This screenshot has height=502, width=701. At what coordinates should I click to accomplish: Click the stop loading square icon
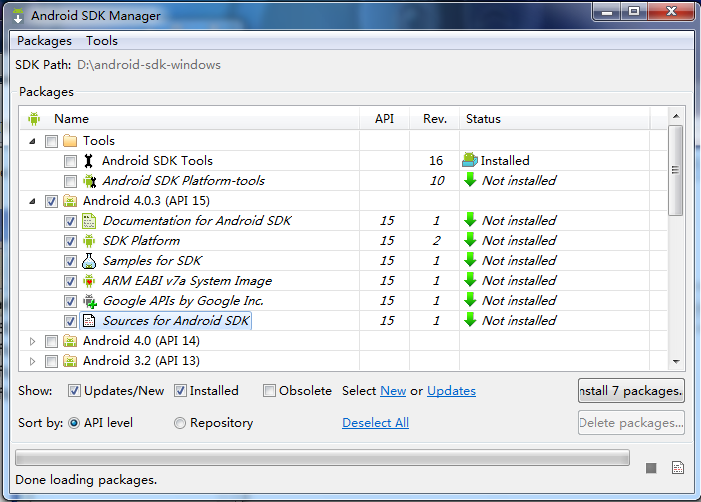tap(651, 468)
